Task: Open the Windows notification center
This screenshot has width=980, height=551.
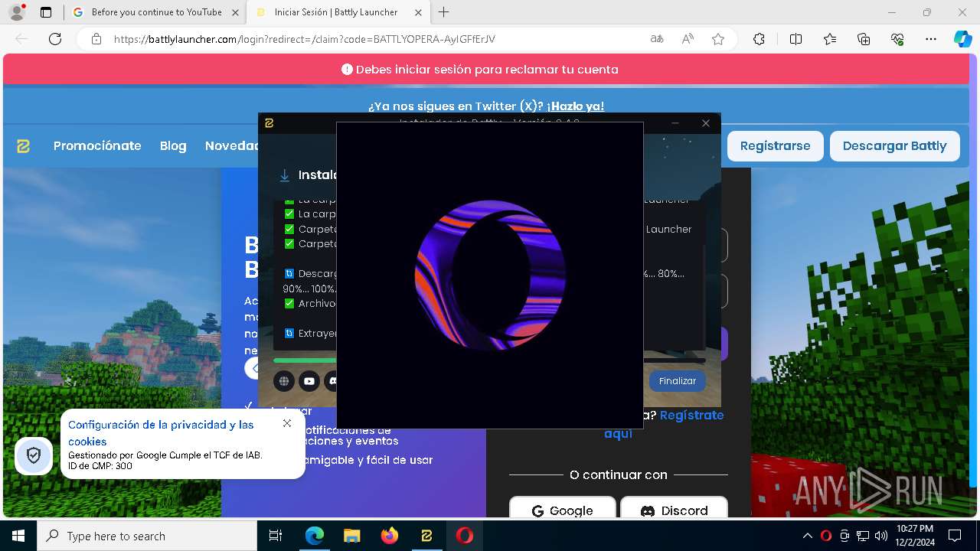Action: click(x=955, y=536)
